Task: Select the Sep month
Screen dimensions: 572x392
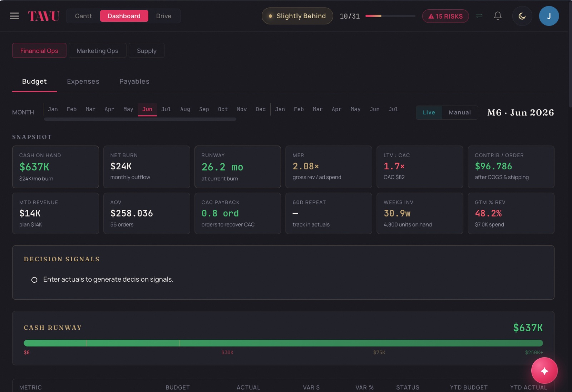Action: pos(204,109)
